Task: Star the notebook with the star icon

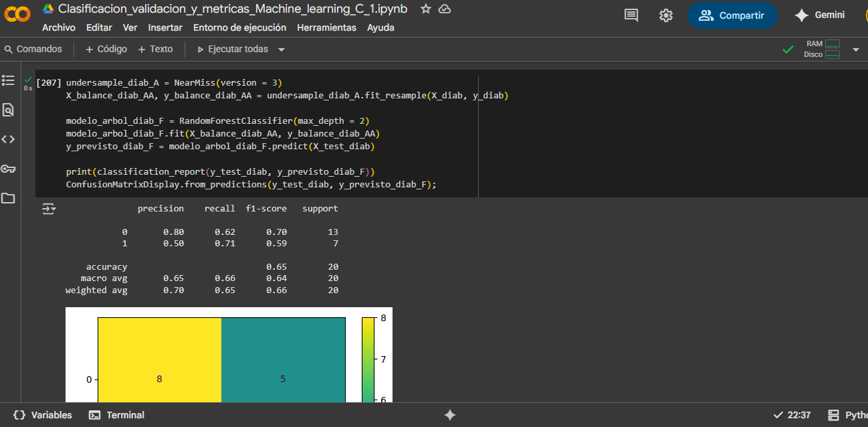Action: point(426,9)
